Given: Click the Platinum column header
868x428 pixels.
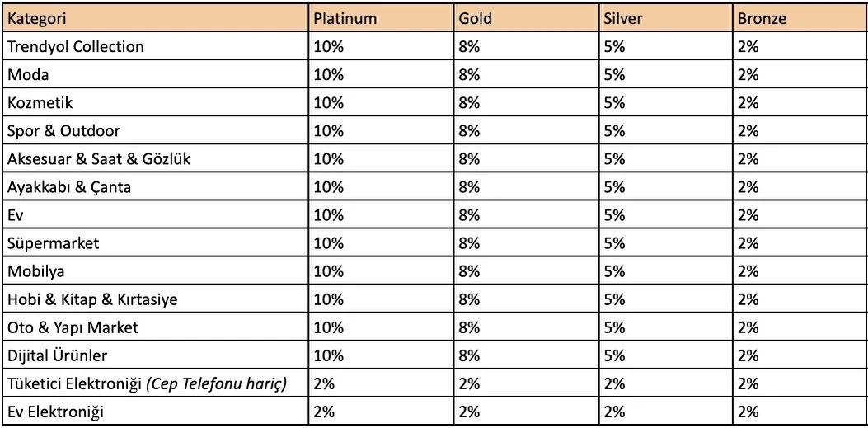Looking at the screenshot, I should [x=381, y=18].
